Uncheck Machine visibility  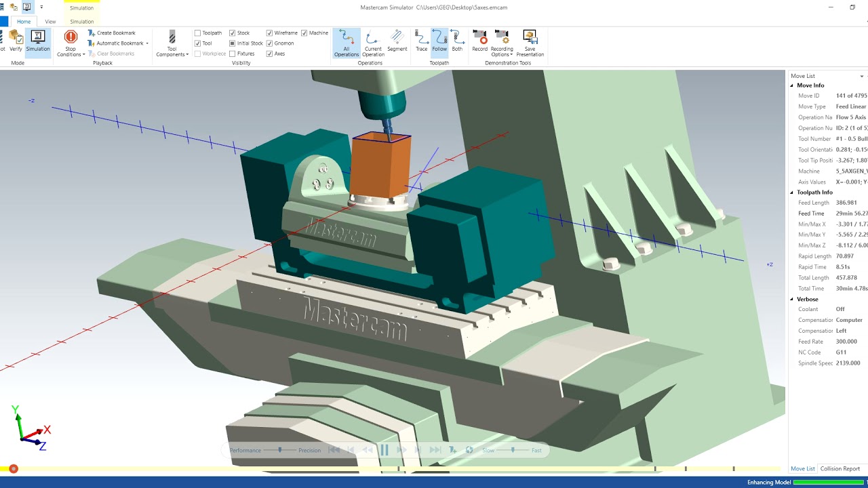click(304, 33)
